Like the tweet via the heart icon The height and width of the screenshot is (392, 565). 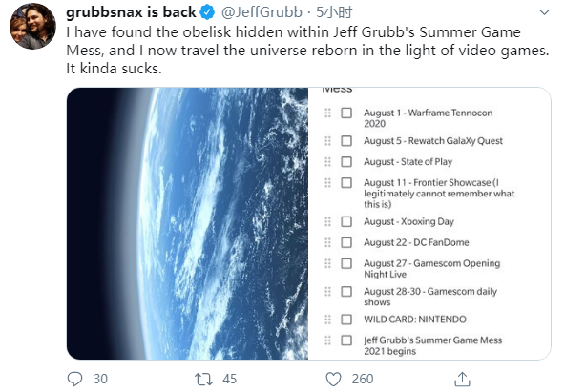tap(333, 379)
